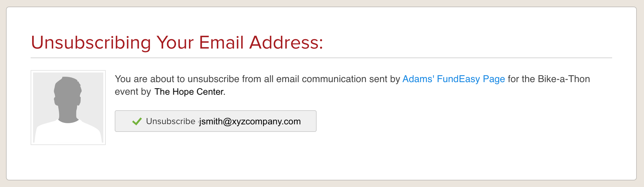The height and width of the screenshot is (187, 644).
Task: Click the green checkmark icon
Action: pos(137,121)
